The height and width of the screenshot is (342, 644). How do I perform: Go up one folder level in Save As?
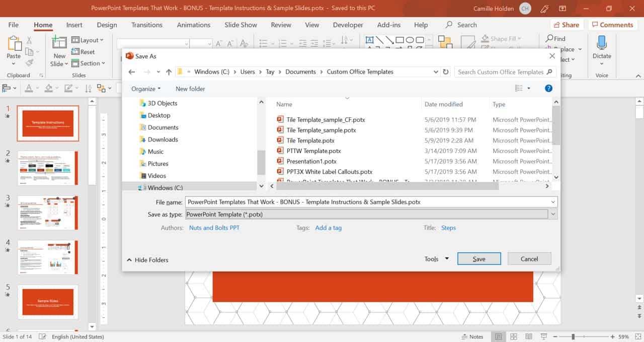(x=169, y=72)
